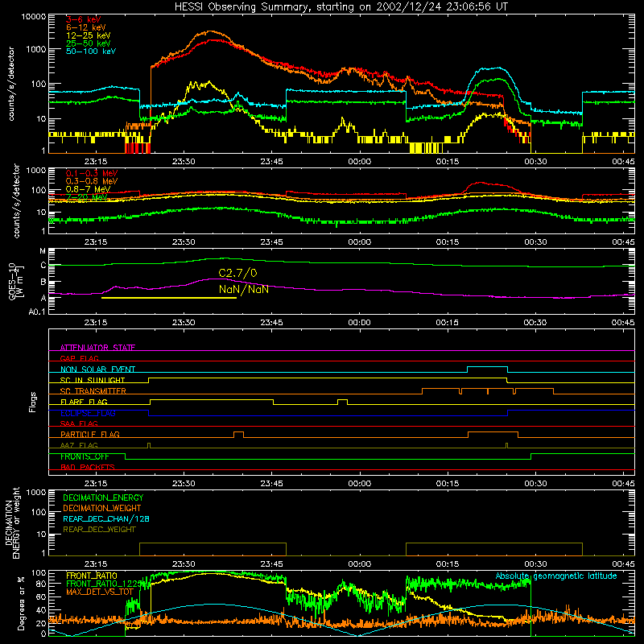Click the SC_TRANSMITTER flag label

[x=93, y=391]
